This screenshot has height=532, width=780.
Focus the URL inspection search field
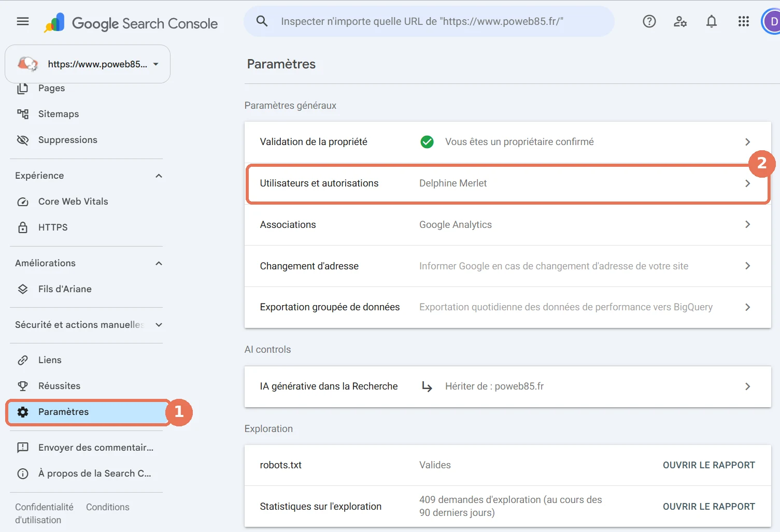point(429,21)
